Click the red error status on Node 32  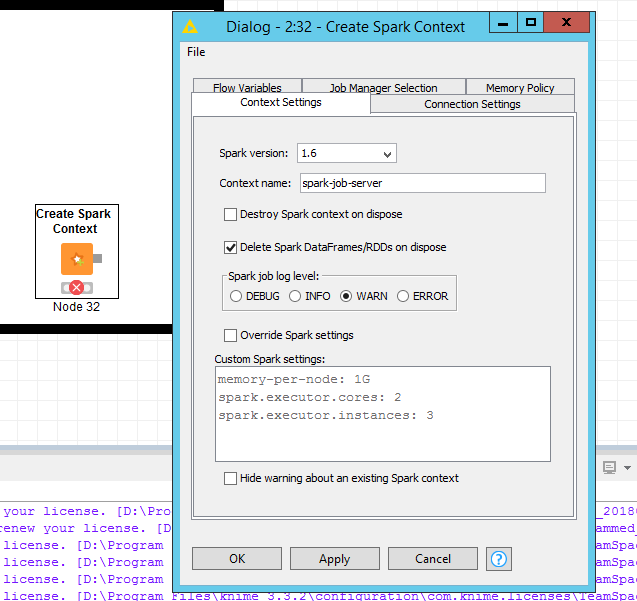pyautogui.click(x=76, y=288)
